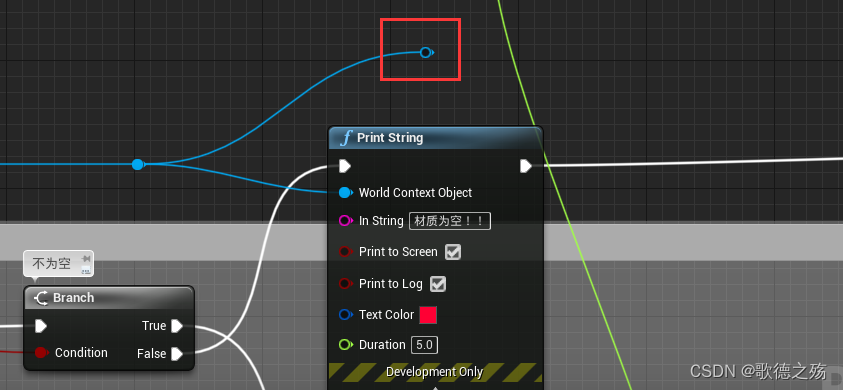Click Print String exec input pin

pos(345,166)
